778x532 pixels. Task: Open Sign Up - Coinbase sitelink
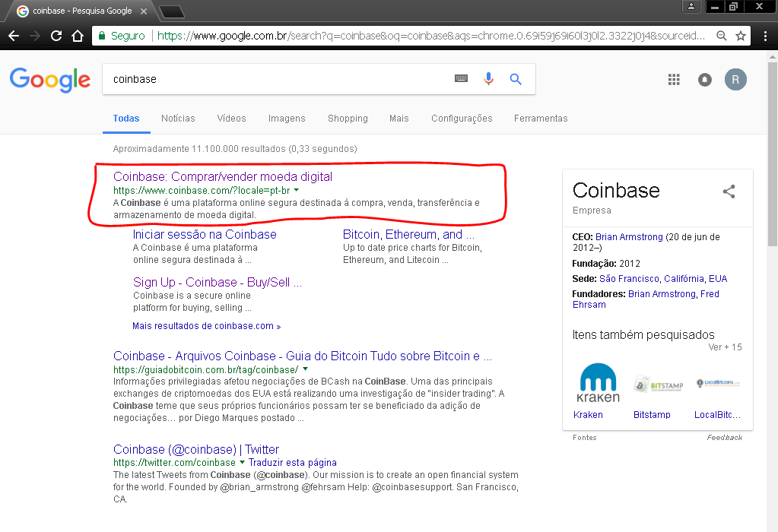point(218,282)
